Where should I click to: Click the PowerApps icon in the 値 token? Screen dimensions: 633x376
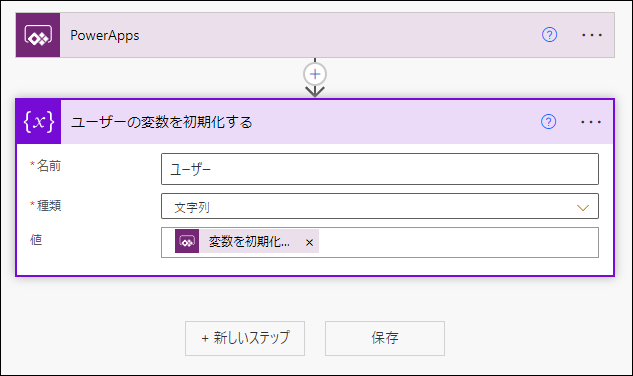[187, 241]
